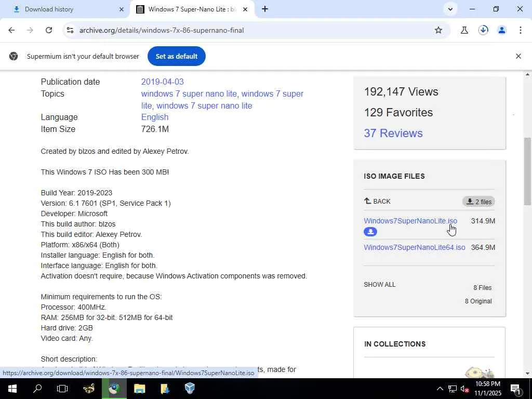The height and width of the screenshot is (399, 532).
Task: Click the page vertical scrollbar thumb
Action: pyautogui.click(x=527, y=171)
